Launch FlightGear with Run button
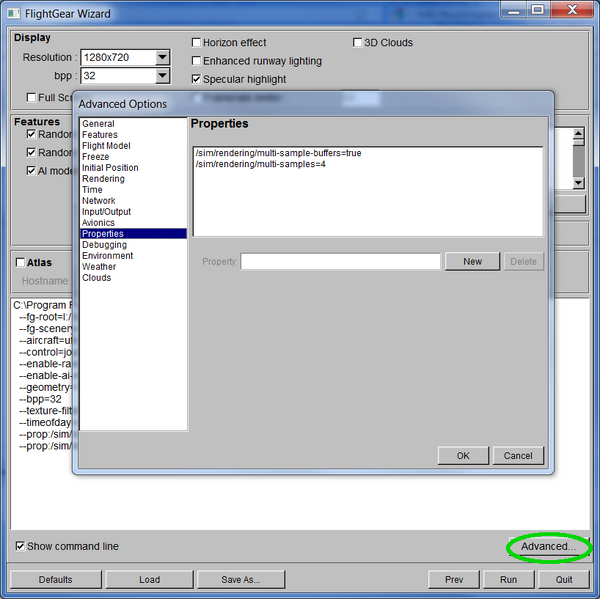This screenshot has width=600, height=599. pyautogui.click(x=509, y=579)
